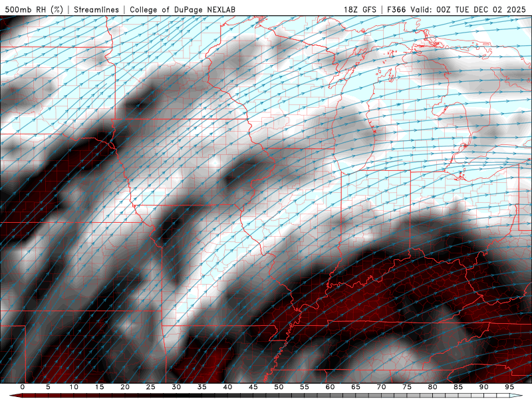The width and height of the screenshot is (532, 399).
Task: Click the '35' value on the colorbar scale
Action: 202,387
